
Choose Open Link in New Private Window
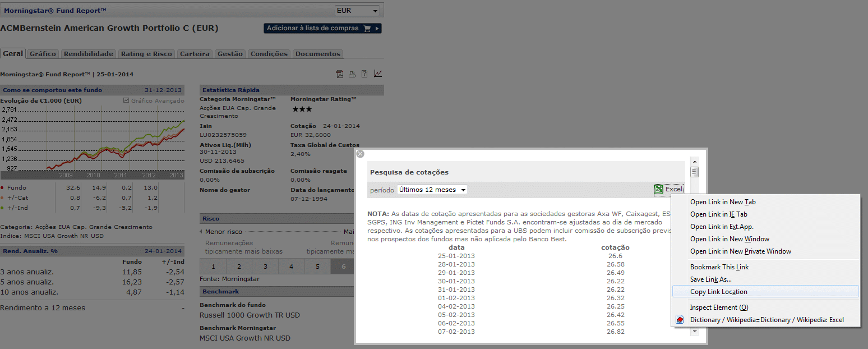click(x=765, y=251)
